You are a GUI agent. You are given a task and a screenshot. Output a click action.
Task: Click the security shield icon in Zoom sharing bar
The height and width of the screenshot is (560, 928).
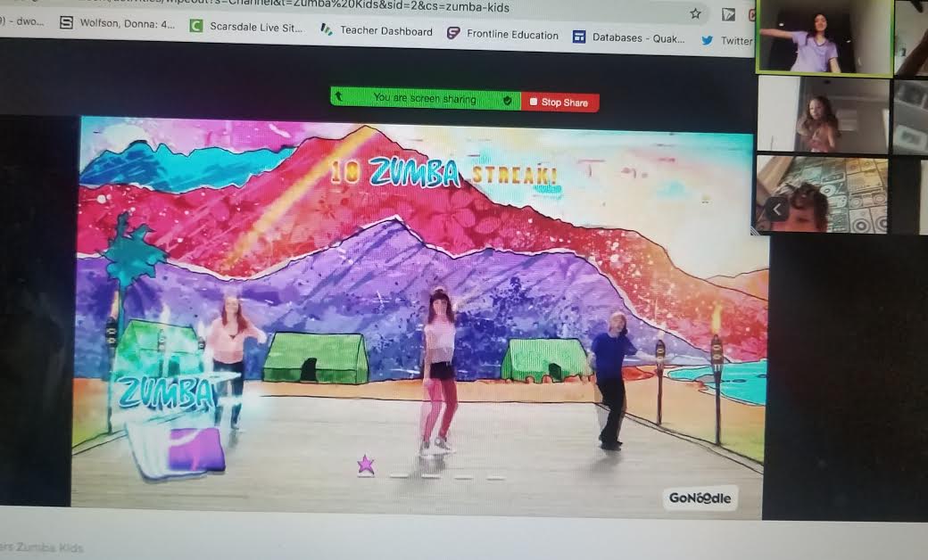point(507,101)
